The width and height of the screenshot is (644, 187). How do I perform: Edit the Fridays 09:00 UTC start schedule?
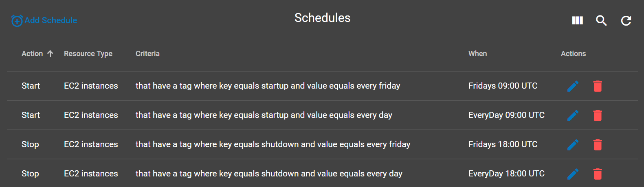573,86
